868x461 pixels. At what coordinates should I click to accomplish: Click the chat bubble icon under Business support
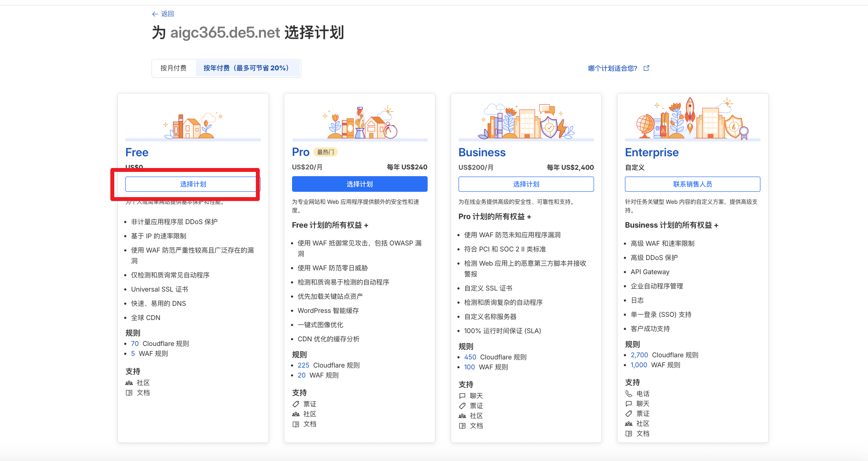pyautogui.click(x=462, y=396)
